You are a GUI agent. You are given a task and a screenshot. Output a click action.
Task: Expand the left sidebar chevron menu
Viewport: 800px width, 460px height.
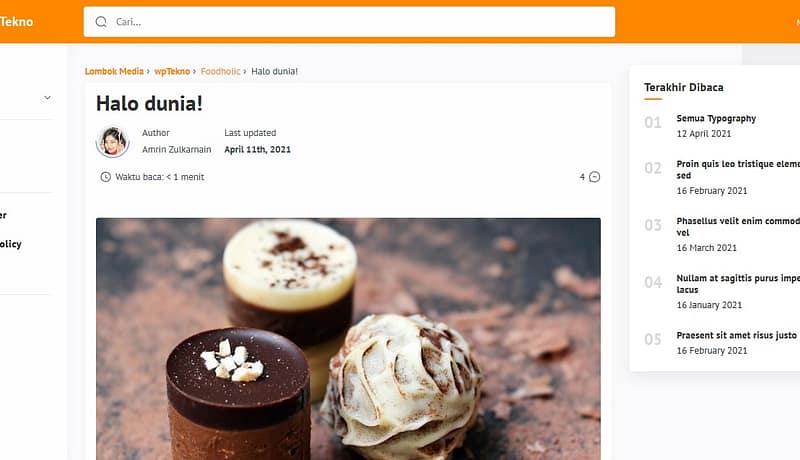click(47, 97)
